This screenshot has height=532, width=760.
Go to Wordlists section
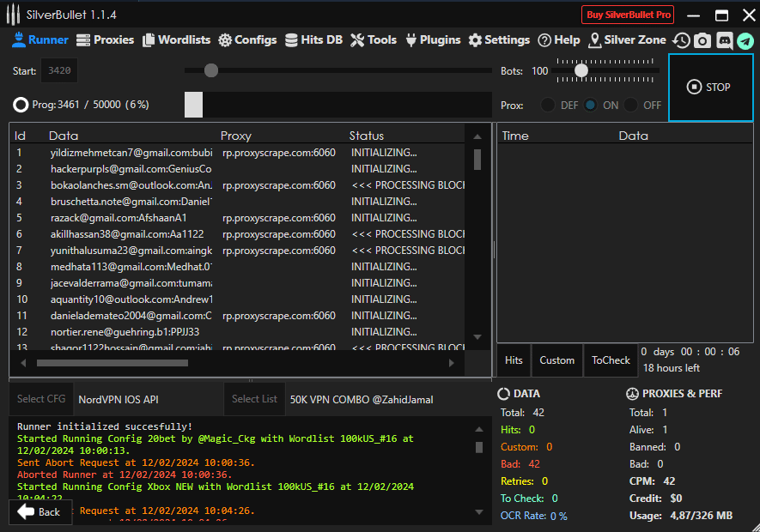(x=176, y=39)
